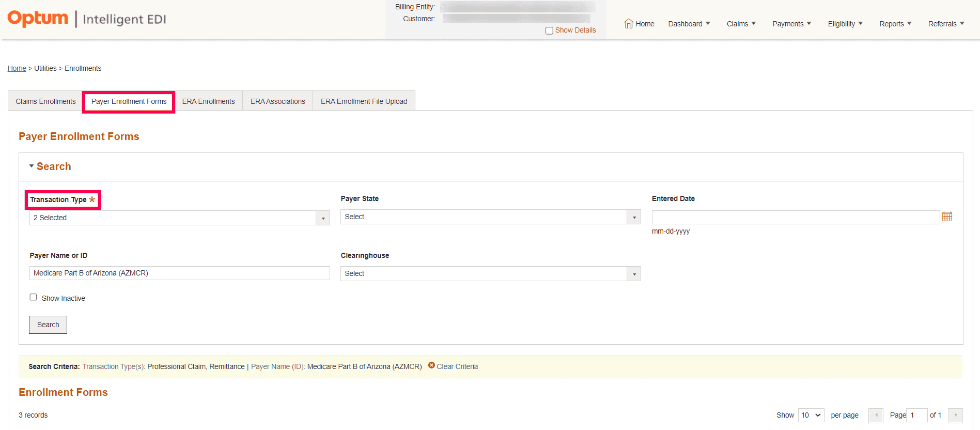Click the Page number input box

coord(916,415)
